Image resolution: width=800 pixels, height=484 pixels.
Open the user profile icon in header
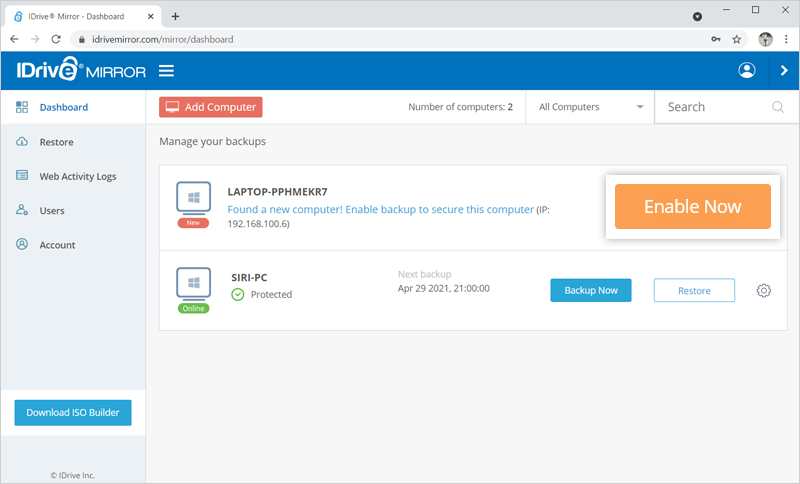(x=746, y=70)
